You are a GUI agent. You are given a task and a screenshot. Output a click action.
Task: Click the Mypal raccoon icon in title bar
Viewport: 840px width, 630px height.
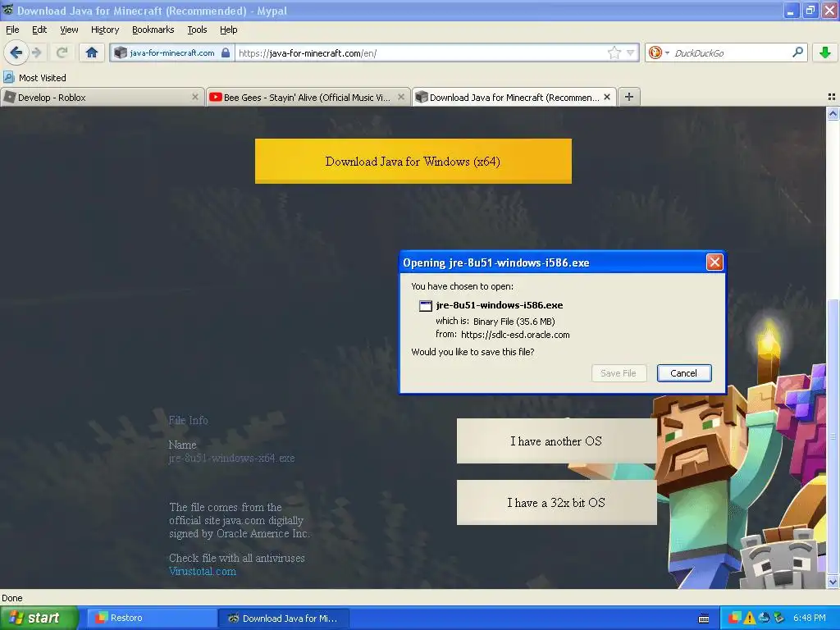tap(8, 10)
